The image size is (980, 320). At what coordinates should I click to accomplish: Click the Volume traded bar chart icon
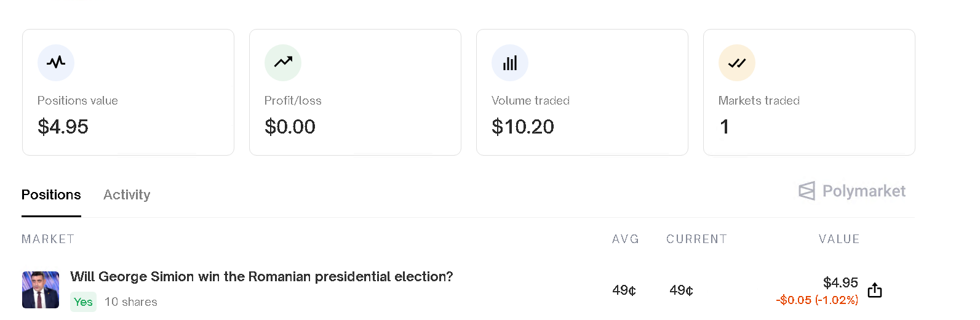click(x=510, y=62)
